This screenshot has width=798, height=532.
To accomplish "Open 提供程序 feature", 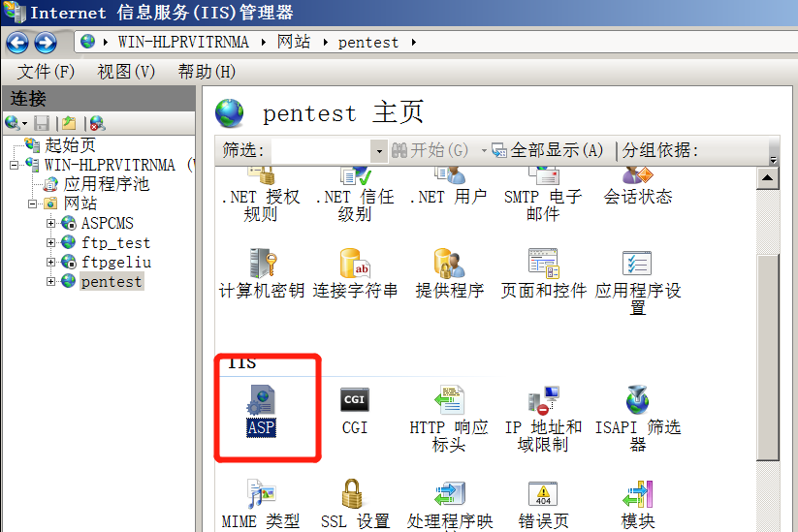I will point(449,274).
